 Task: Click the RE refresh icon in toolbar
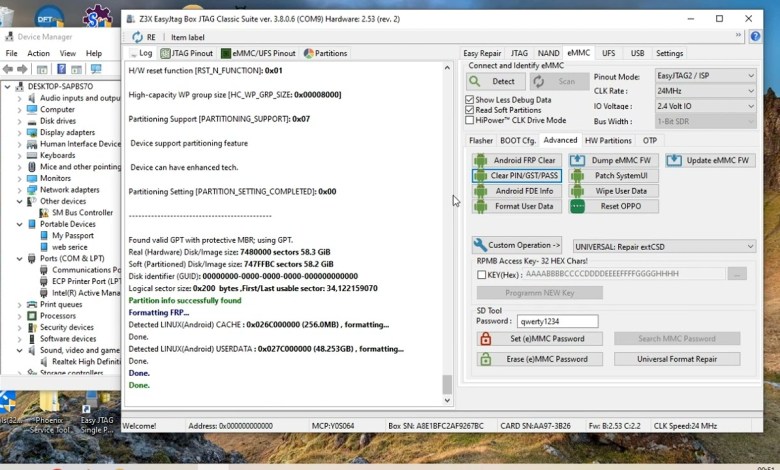(x=137, y=37)
